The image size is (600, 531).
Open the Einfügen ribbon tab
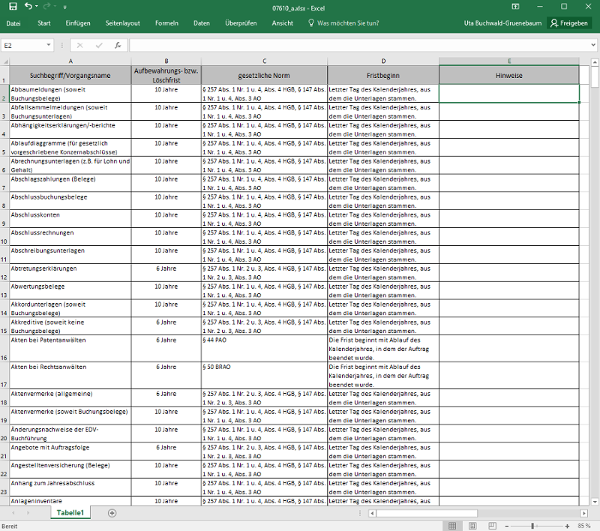77,22
